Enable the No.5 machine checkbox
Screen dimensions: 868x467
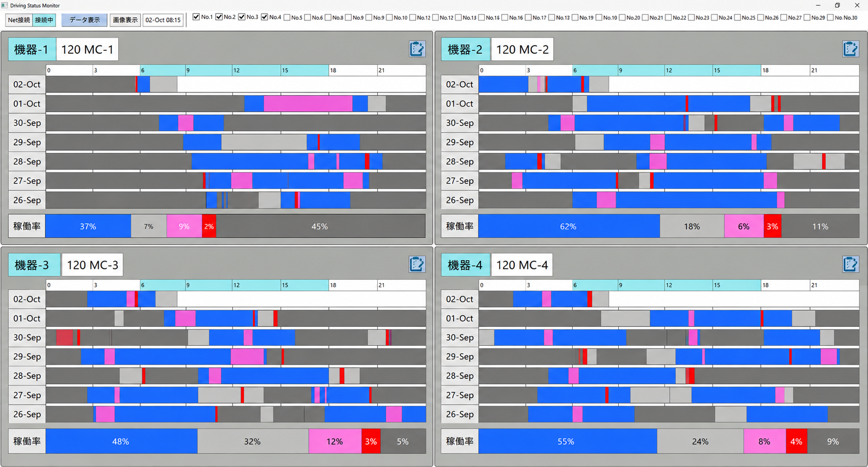click(287, 17)
